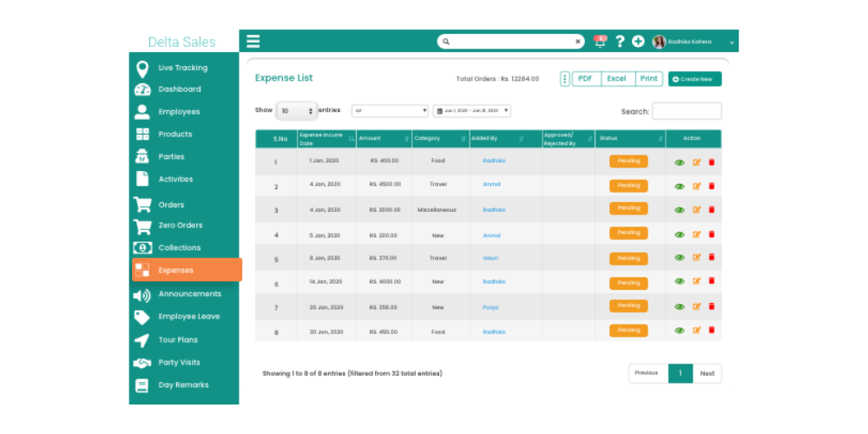The height and width of the screenshot is (434, 868).
Task: View expense row 3 with eye icon
Action: (x=680, y=210)
